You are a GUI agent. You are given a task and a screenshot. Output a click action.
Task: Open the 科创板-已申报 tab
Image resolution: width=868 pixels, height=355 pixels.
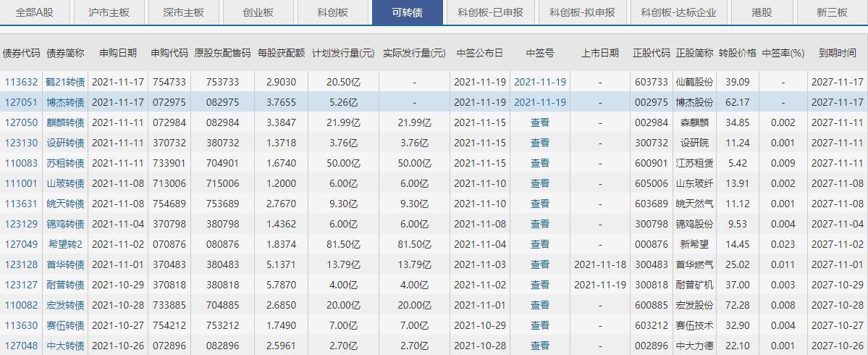coord(490,12)
